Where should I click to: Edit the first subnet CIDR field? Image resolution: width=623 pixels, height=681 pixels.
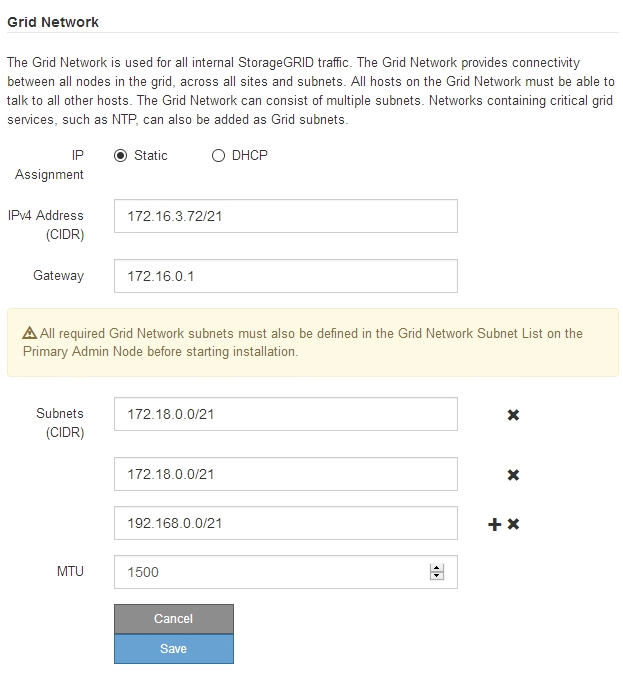click(285, 414)
